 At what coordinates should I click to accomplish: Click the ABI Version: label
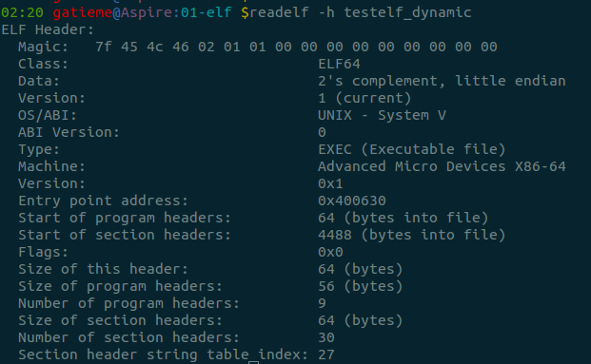coord(69,132)
